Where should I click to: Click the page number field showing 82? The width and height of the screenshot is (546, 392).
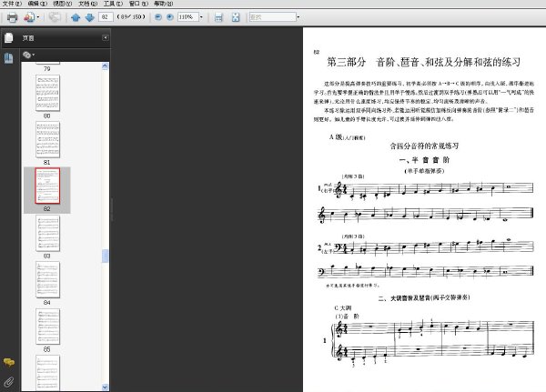click(106, 16)
